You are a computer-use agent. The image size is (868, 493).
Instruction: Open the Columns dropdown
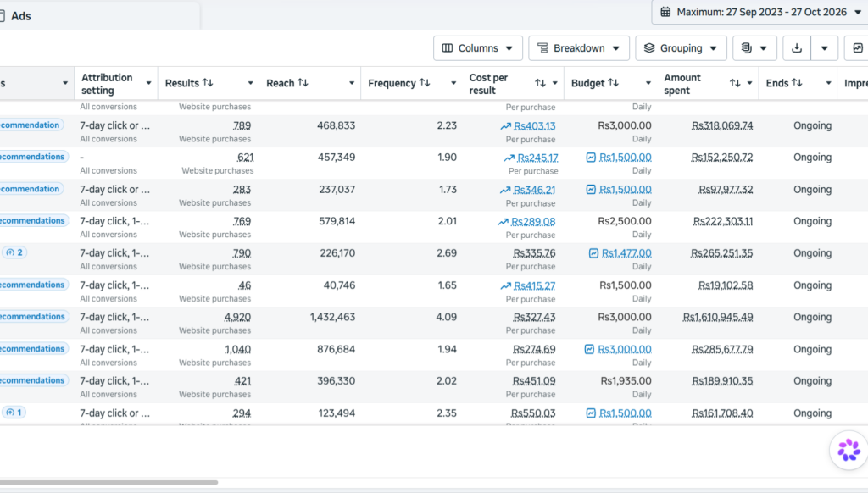pyautogui.click(x=477, y=48)
